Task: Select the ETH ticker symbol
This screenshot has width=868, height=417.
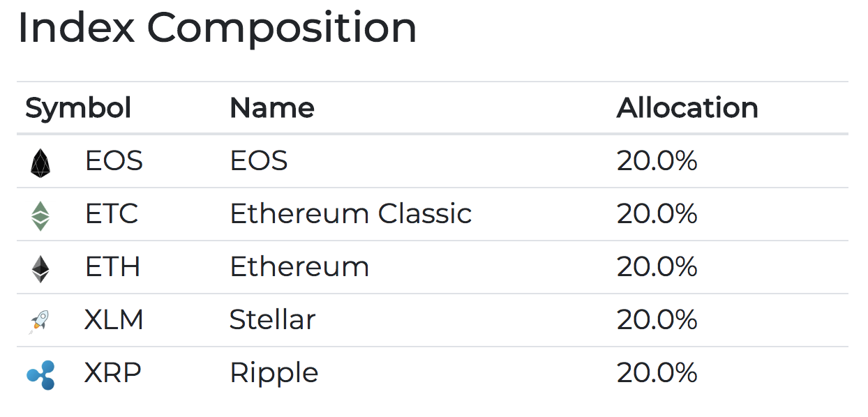Action: (x=112, y=267)
